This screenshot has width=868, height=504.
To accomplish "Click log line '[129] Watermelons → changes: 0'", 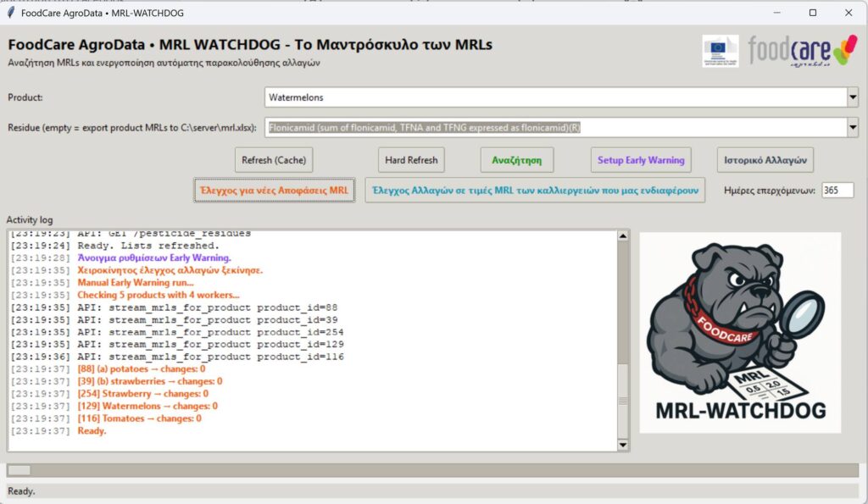I will point(147,406).
